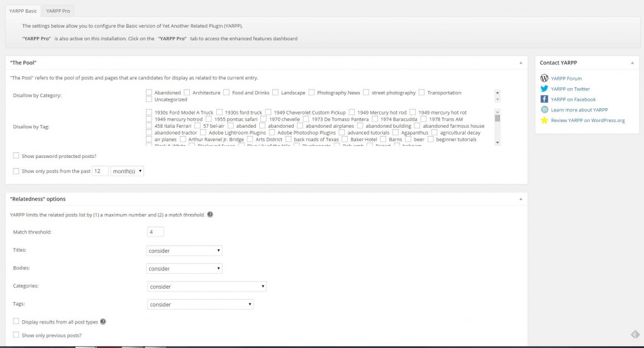Click the icon next to Learn more about YARPP

coord(544,109)
